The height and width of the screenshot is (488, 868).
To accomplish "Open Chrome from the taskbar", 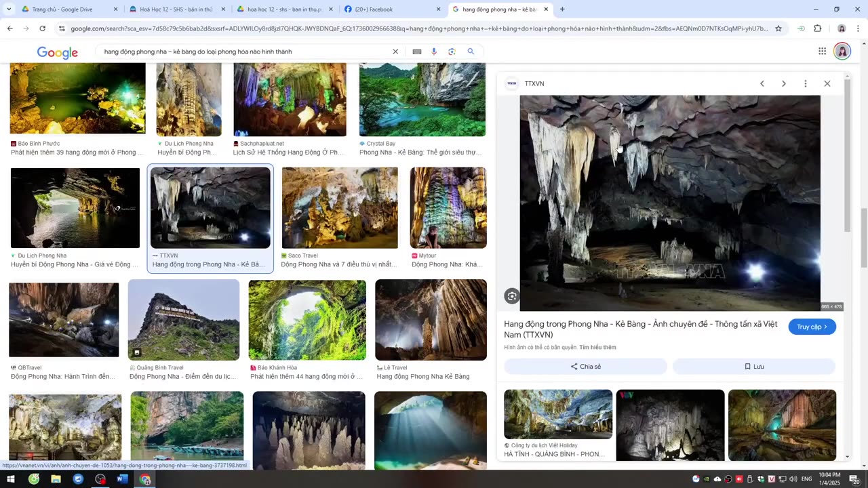I will (x=145, y=479).
